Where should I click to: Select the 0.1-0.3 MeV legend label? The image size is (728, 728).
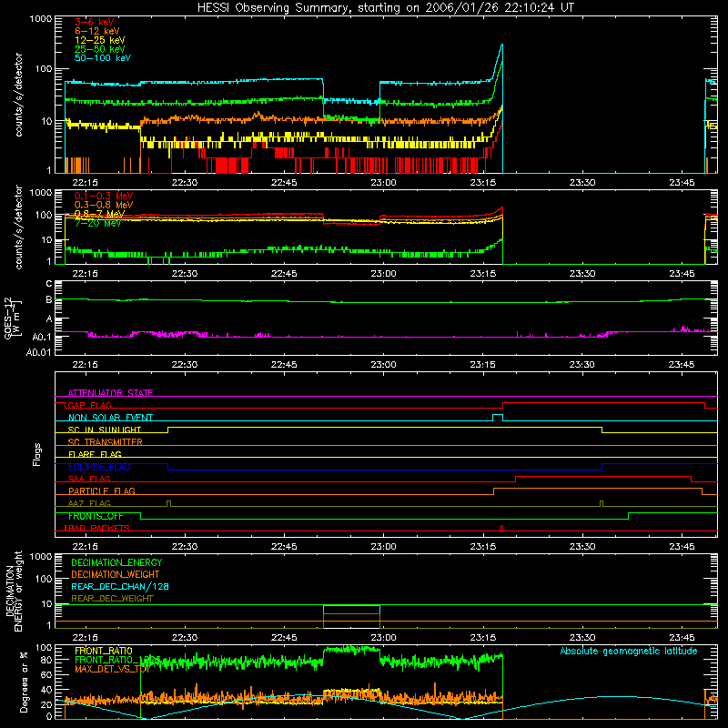(x=104, y=196)
